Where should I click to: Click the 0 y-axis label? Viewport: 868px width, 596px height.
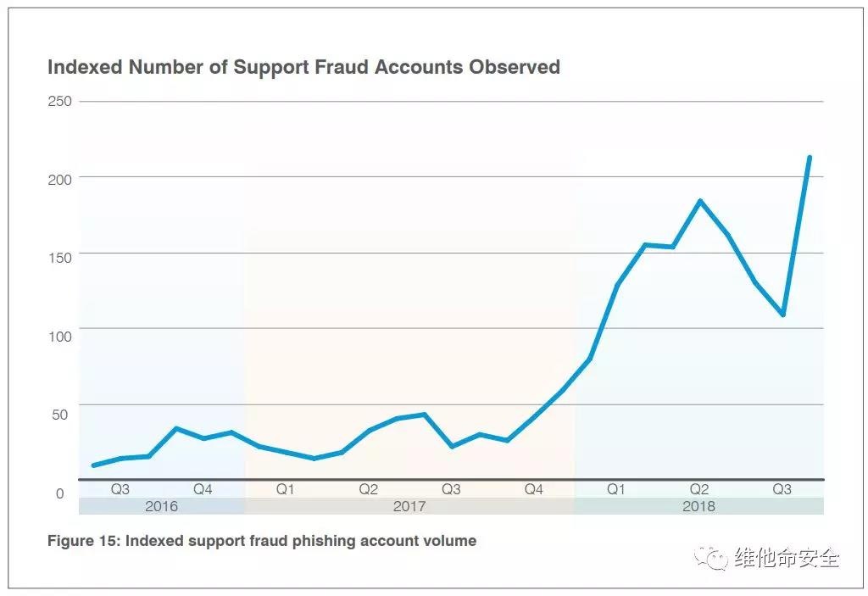point(59,493)
